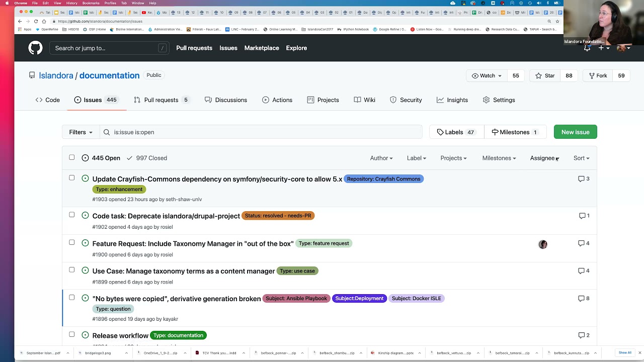Open the Islandora owner link
Viewport: 644px width, 362px height.
point(56,75)
